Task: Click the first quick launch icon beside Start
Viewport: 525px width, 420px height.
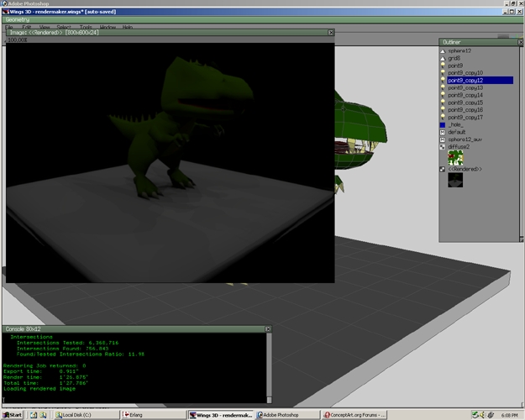Action: [34, 415]
